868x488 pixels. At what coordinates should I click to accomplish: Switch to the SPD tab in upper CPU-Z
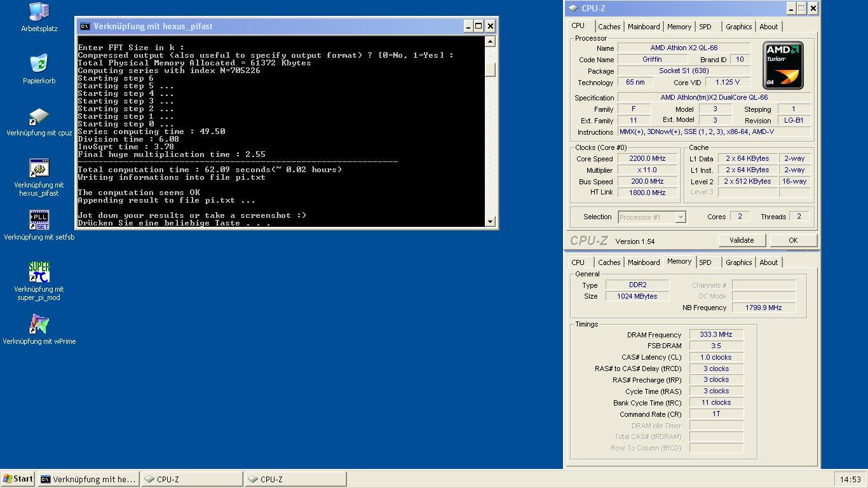point(705,27)
